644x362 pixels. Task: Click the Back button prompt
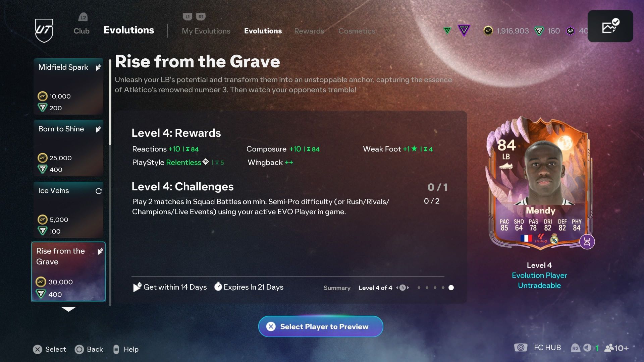[89, 349]
